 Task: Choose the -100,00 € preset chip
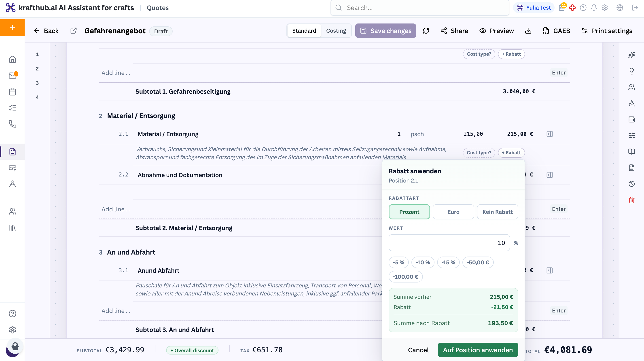click(405, 276)
